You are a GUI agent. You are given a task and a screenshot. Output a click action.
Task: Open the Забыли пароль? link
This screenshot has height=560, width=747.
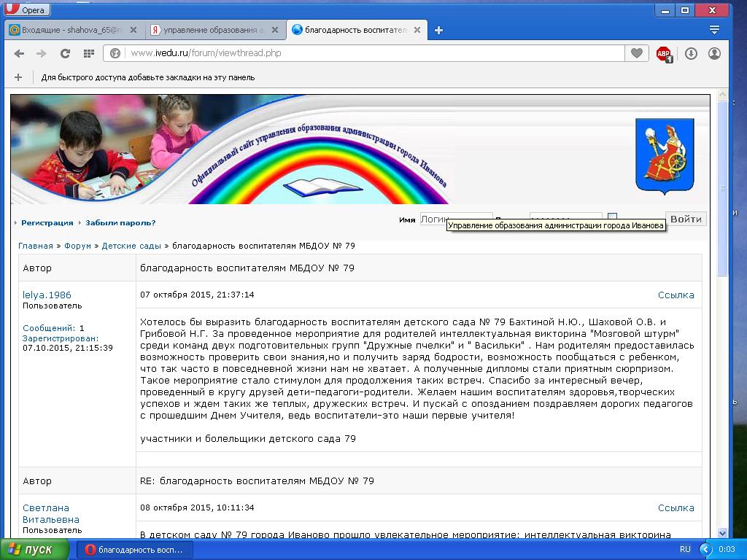point(120,223)
